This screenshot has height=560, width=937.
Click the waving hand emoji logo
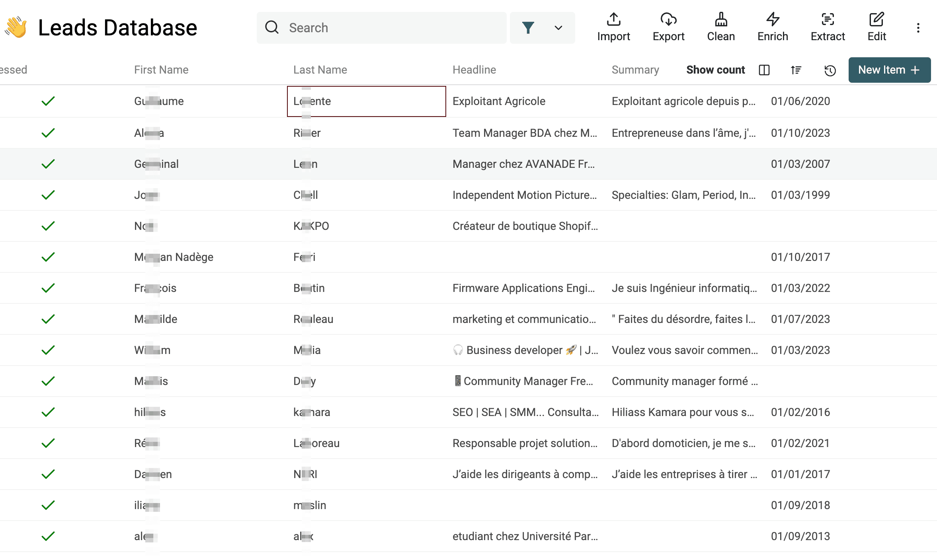click(x=16, y=27)
